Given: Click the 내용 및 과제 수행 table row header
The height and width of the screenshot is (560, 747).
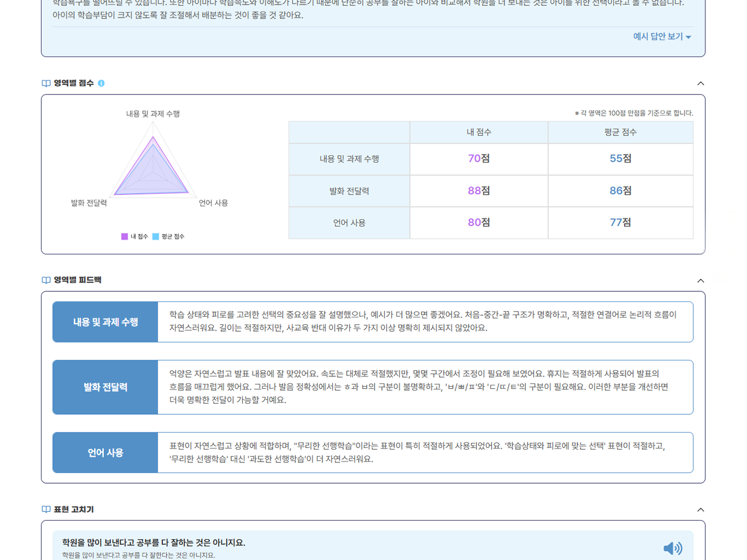Looking at the screenshot, I should (x=349, y=159).
